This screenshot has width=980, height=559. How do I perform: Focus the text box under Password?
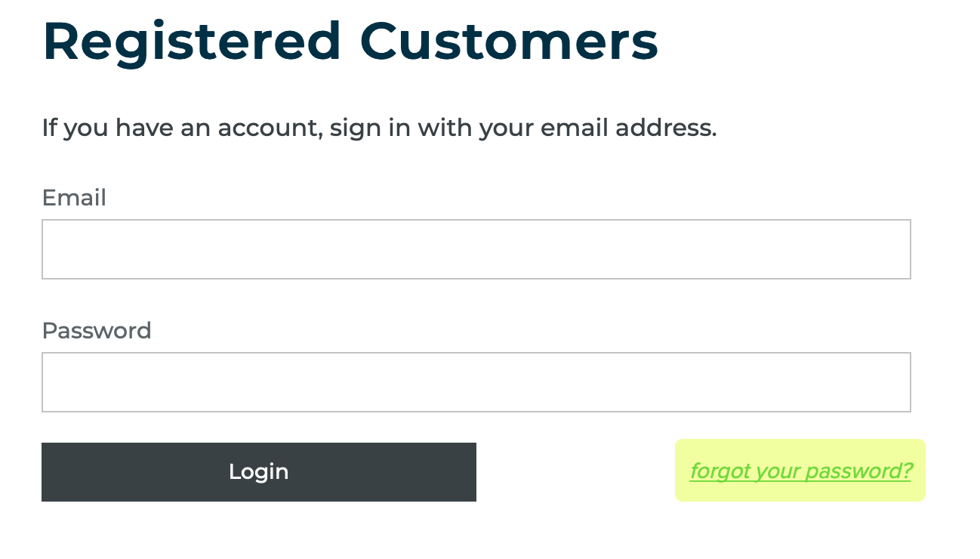pos(476,382)
